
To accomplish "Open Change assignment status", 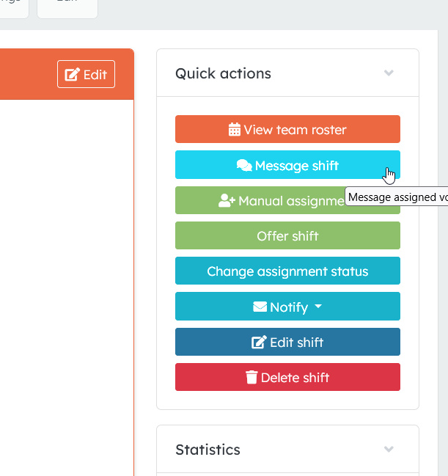I will click(x=287, y=271).
